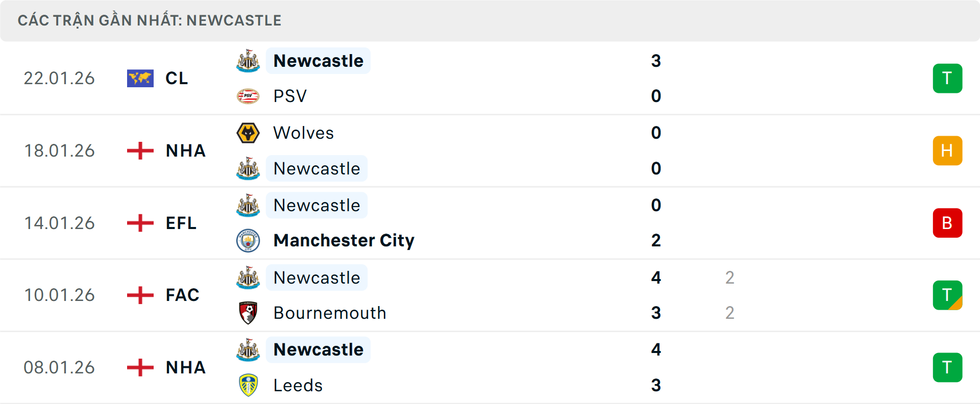Click the split T badge for the Bournemouth match
The image size is (980, 404).
point(947,295)
